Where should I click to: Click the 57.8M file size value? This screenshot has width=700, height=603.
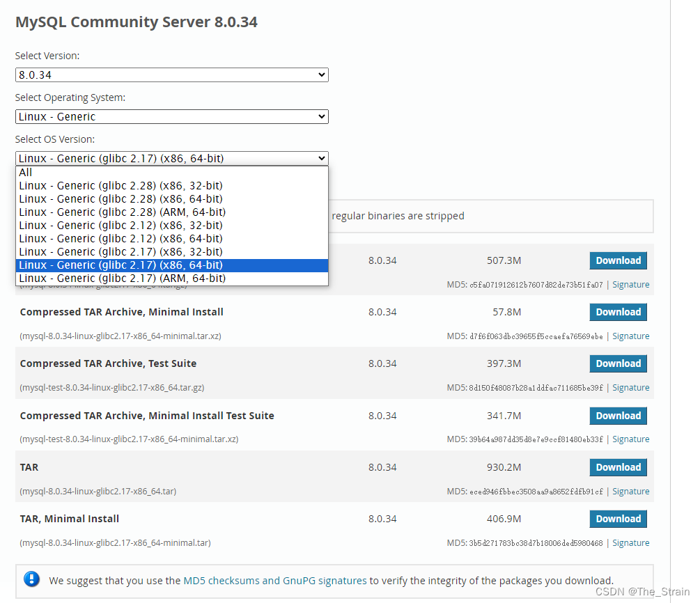coord(506,312)
